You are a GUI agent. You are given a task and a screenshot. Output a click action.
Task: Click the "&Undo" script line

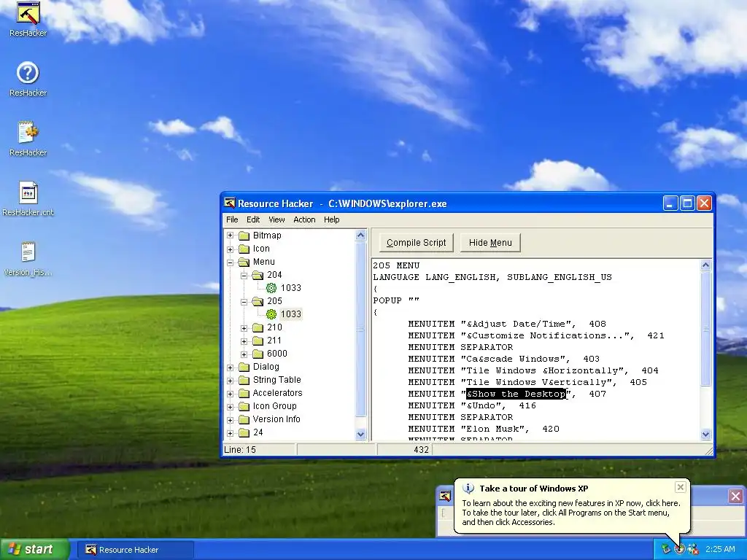coord(472,405)
